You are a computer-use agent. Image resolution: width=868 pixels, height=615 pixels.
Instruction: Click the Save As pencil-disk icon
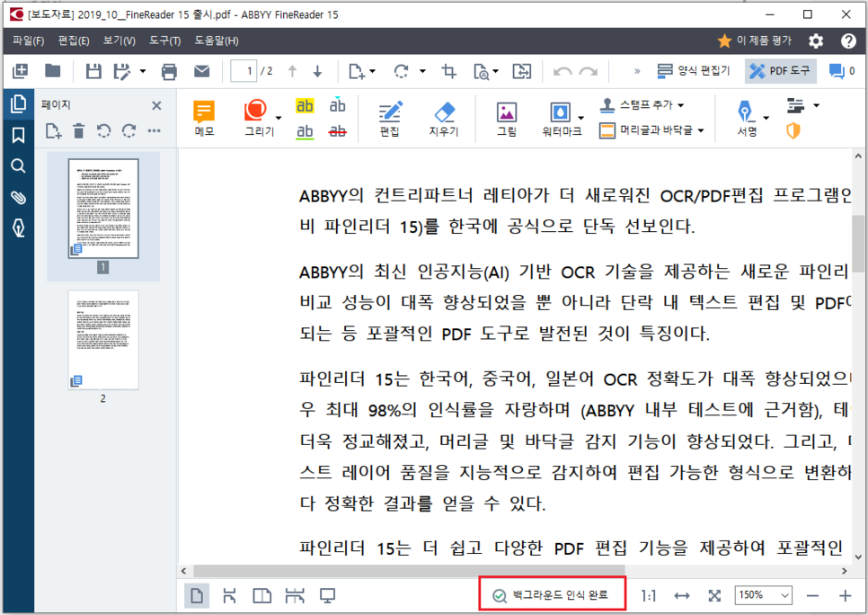pyautogui.click(x=122, y=71)
